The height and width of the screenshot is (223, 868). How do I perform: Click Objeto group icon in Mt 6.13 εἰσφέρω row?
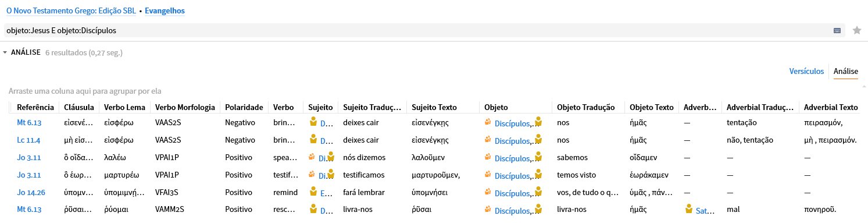[x=488, y=122]
